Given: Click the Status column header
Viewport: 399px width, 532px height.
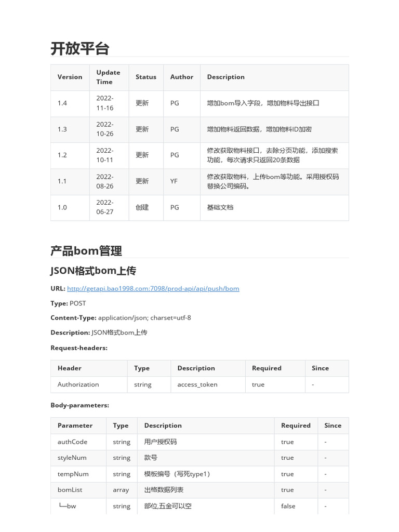Looking at the screenshot, I should (x=146, y=77).
